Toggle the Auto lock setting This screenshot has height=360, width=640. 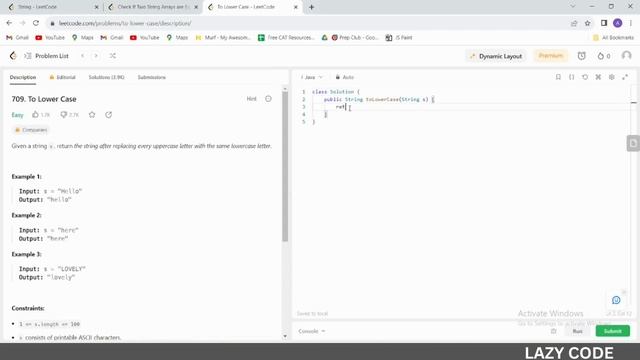coord(344,77)
